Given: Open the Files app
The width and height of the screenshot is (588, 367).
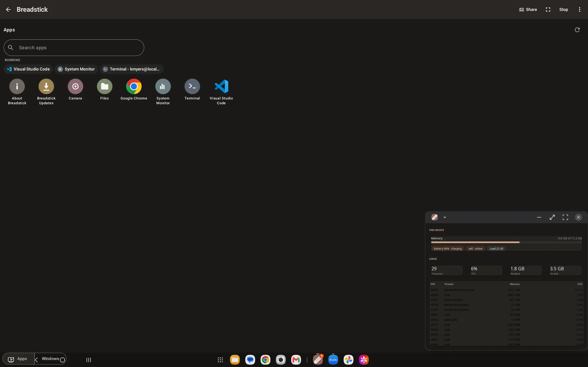Looking at the screenshot, I should click(x=104, y=90).
